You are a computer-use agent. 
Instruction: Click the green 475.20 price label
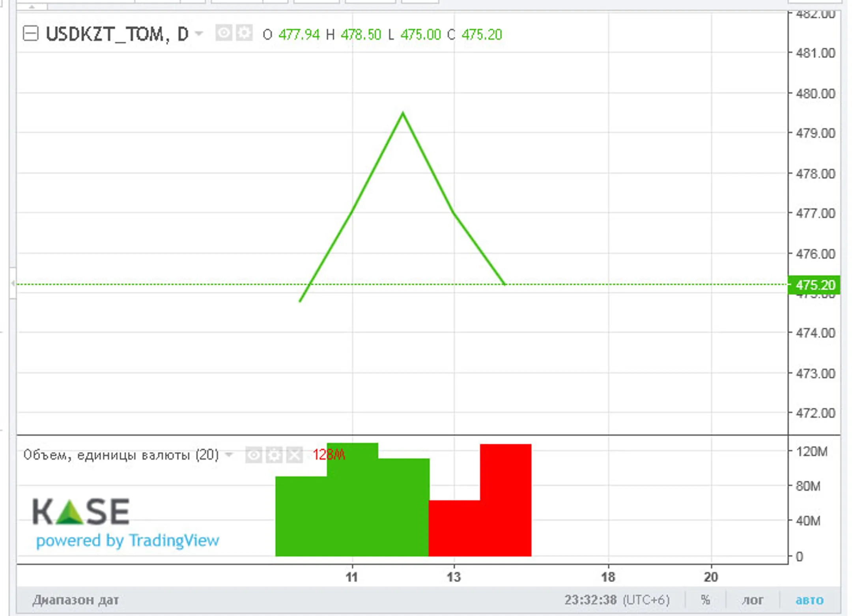(814, 285)
